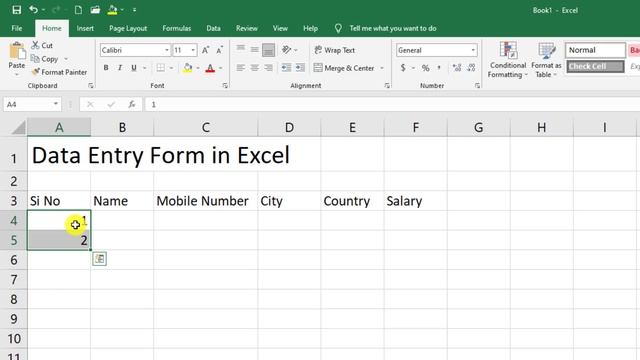Click Increase Decimal icon
The image size is (640, 360).
click(457, 68)
